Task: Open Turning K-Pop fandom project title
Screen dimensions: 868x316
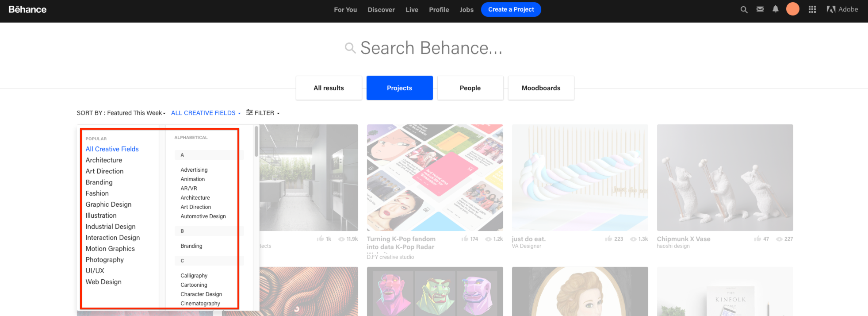Action: coord(401,243)
